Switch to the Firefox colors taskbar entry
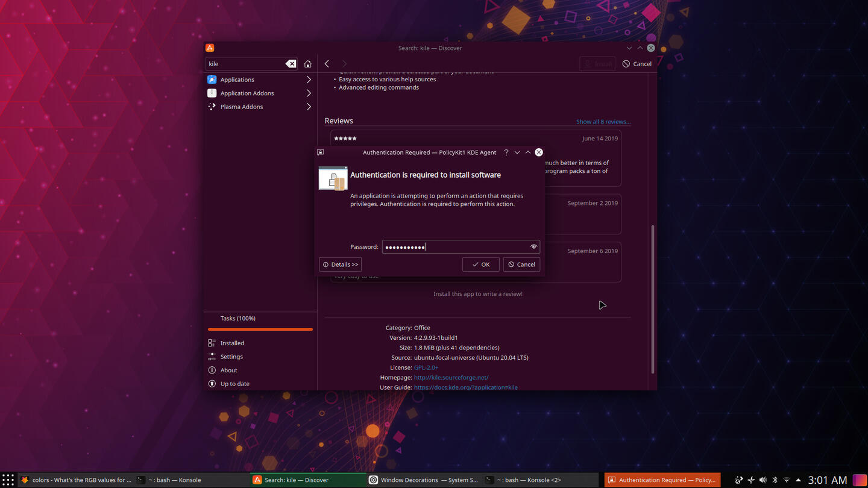Viewport: 868px width, 488px height. pyautogui.click(x=76, y=480)
